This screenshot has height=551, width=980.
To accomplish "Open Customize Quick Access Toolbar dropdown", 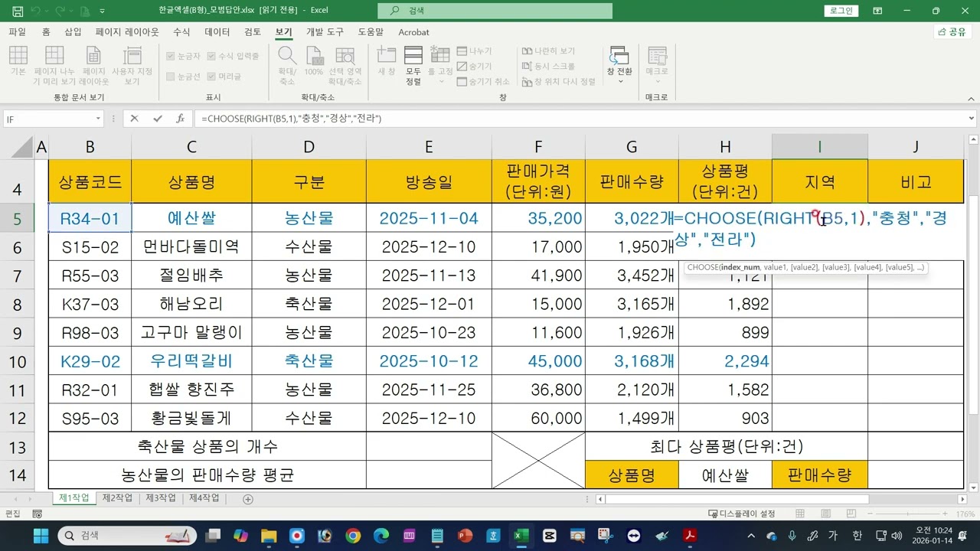I will click(103, 11).
